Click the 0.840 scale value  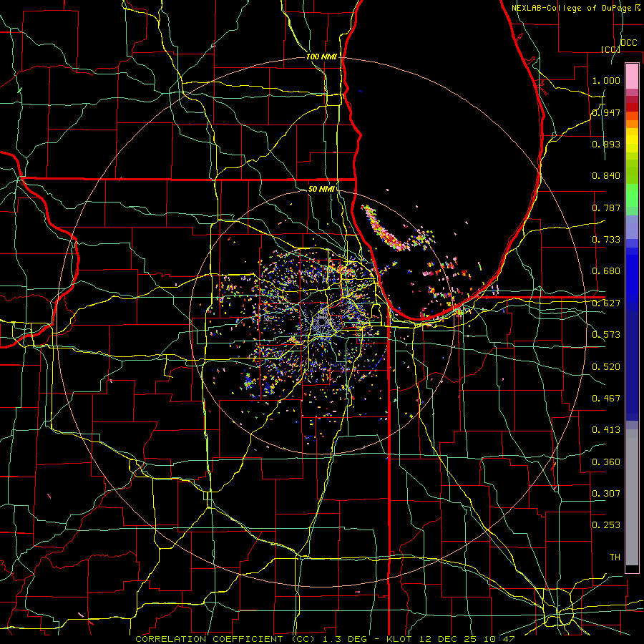coord(606,176)
